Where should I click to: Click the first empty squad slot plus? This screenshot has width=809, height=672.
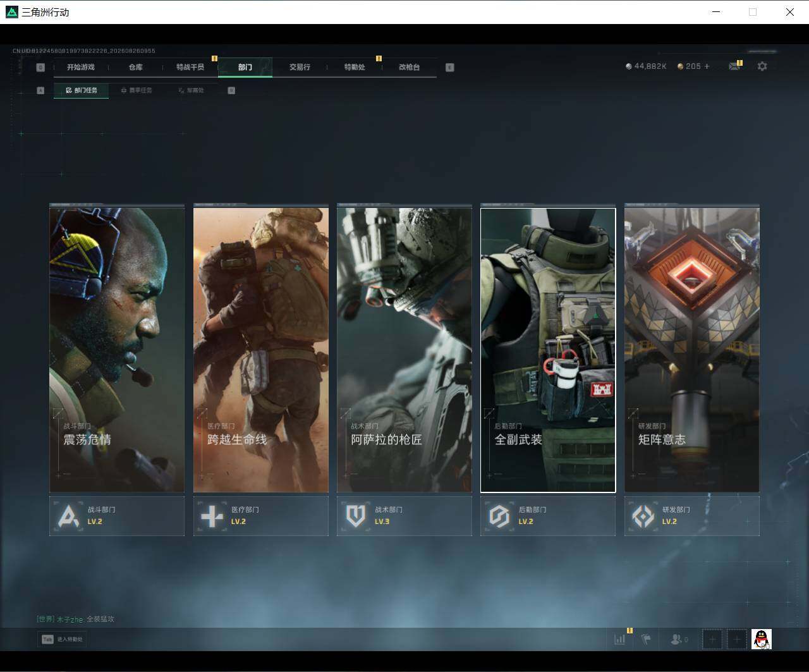[x=712, y=639]
